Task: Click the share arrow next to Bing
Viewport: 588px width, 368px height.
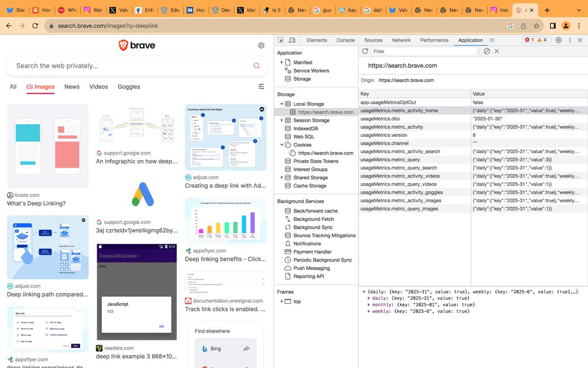Action: click(x=246, y=349)
